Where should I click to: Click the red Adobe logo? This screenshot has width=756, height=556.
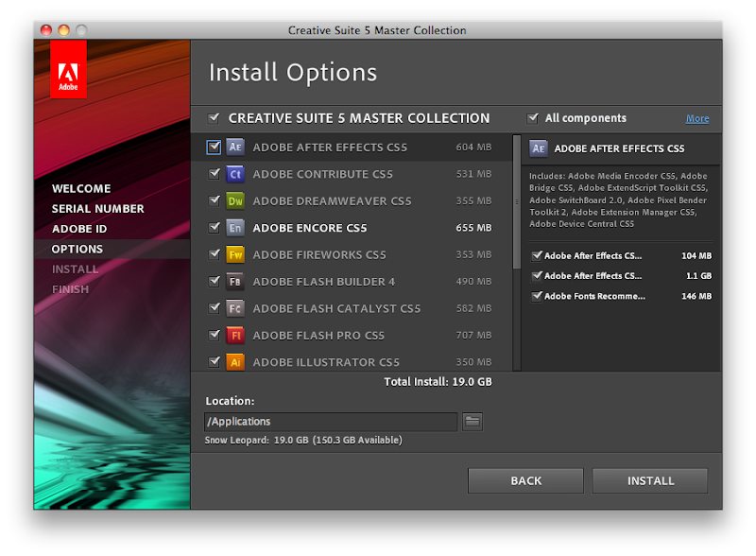coord(68,69)
